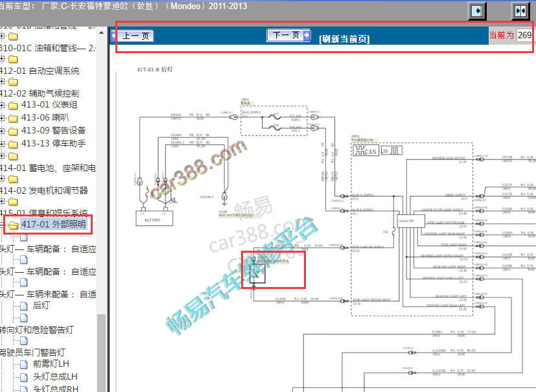Expand the 413-06 喇叭 node

[x=2, y=119]
